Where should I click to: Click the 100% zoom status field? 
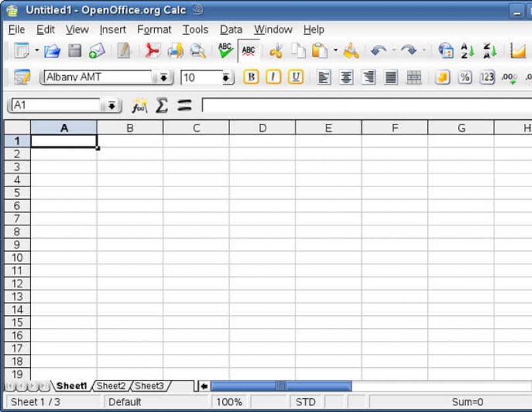[229, 402]
